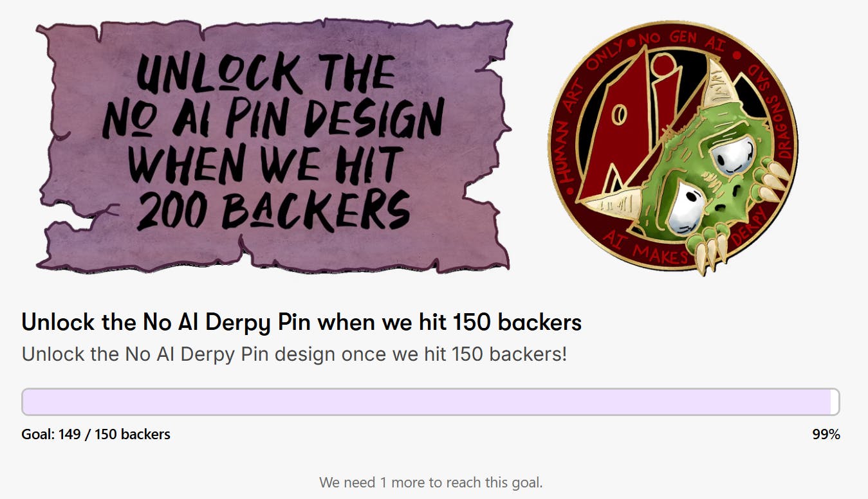This screenshot has width=868, height=499.
Task: Click the 99% progress label
Action: [826, 434]
